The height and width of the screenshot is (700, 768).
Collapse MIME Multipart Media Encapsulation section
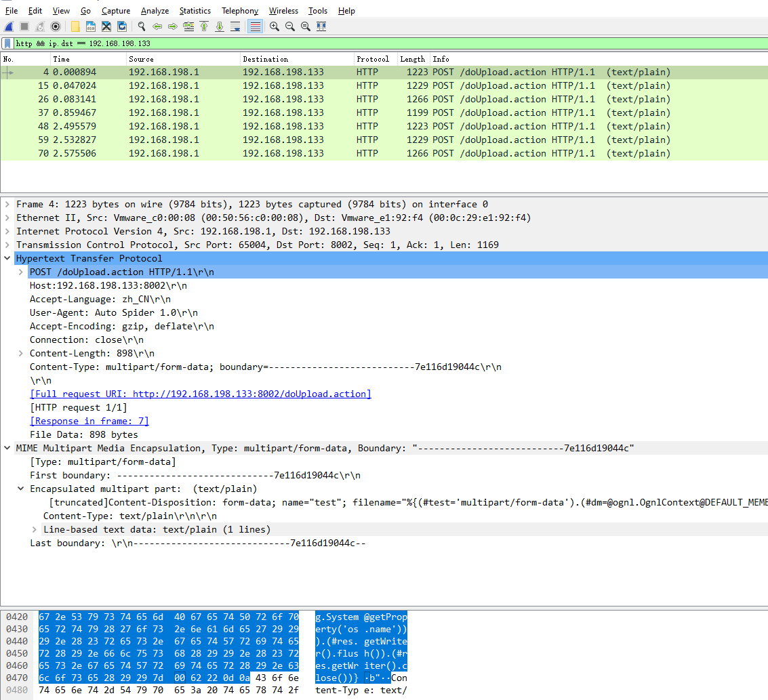tap(7, 448)
